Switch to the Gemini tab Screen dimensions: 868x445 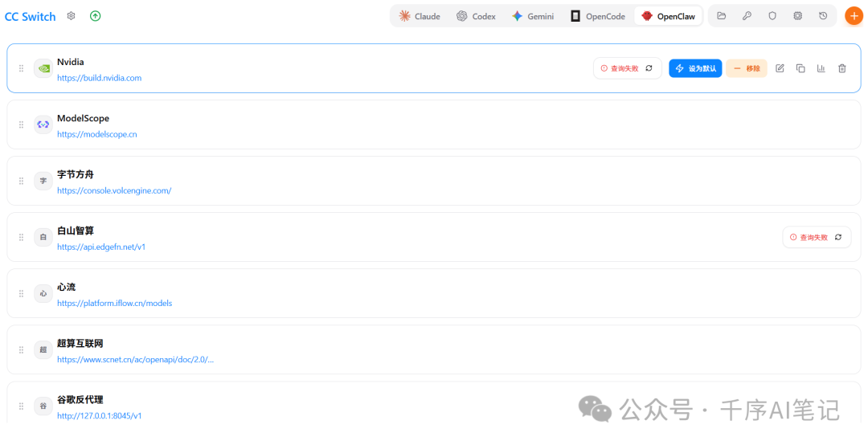click(533, 16)
